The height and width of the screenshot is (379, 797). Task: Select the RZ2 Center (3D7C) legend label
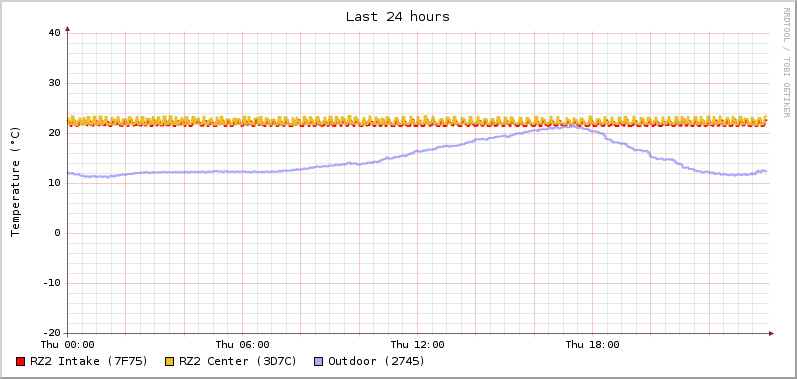[238, 361]
